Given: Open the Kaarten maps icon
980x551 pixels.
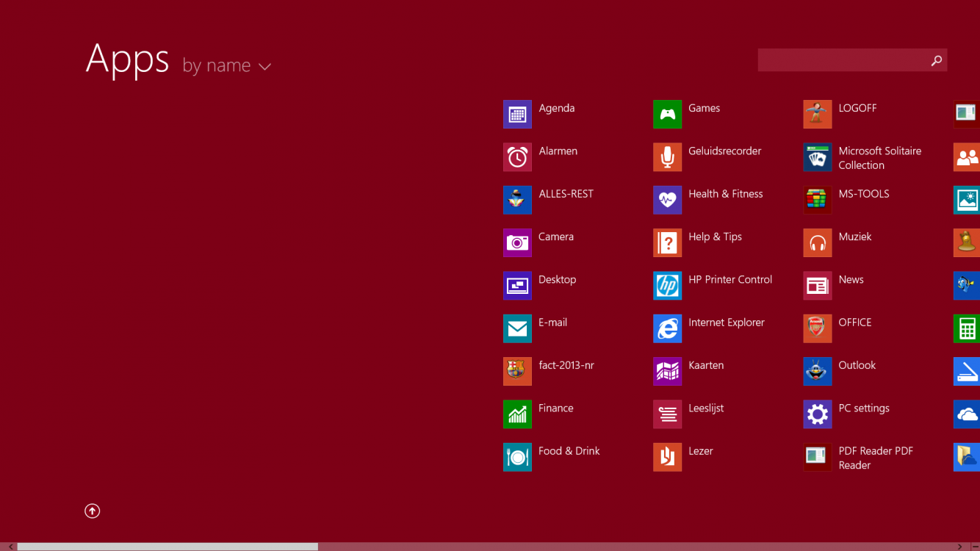Looking at the screenshot, I should pos(667,372).
